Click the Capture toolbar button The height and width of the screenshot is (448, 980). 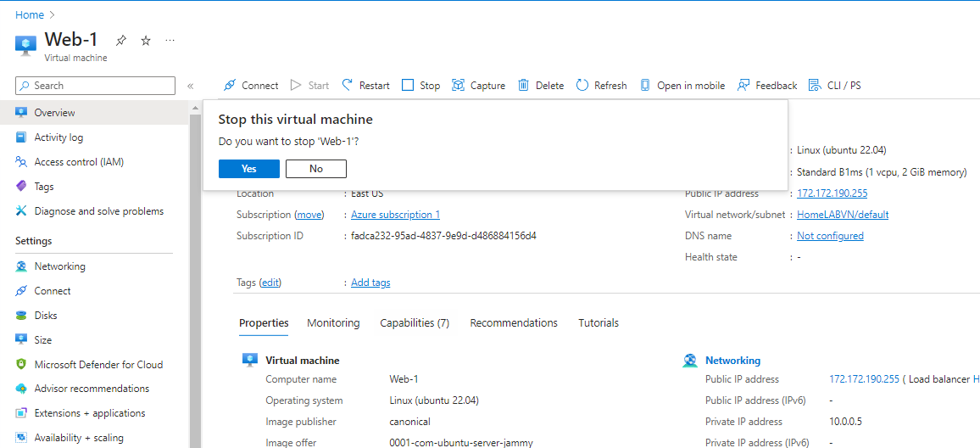click(x=479, y=86)
